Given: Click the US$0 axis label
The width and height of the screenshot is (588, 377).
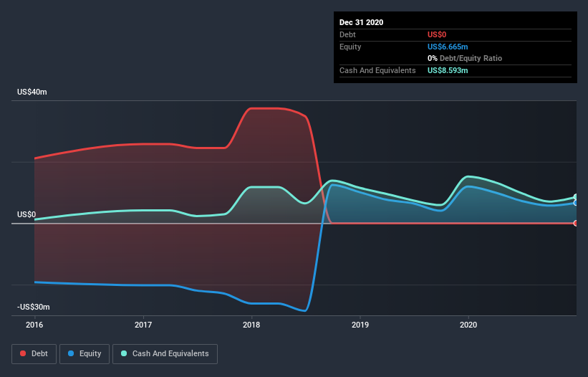Looking at the screenshot, I should 26,214.
